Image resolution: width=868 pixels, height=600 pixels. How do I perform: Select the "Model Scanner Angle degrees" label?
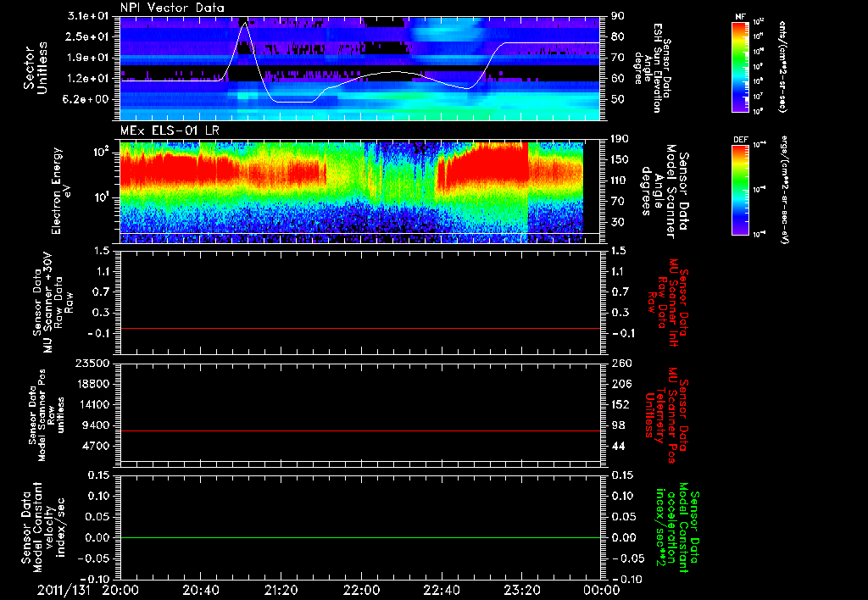pyautogui.click(x=665, y=192)
